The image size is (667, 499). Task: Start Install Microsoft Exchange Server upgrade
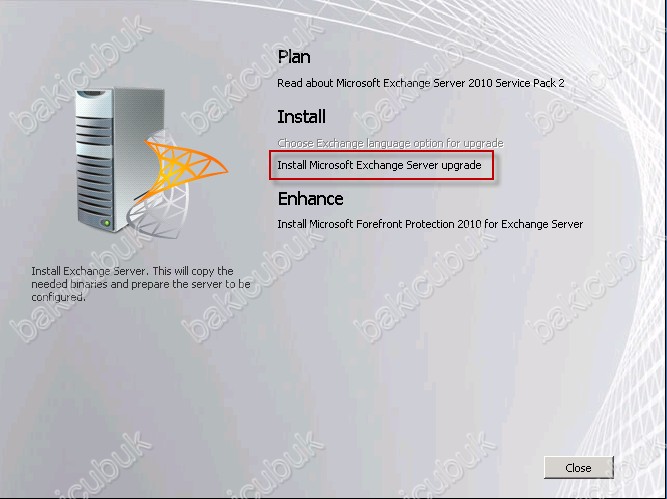[x=379, y=165]
